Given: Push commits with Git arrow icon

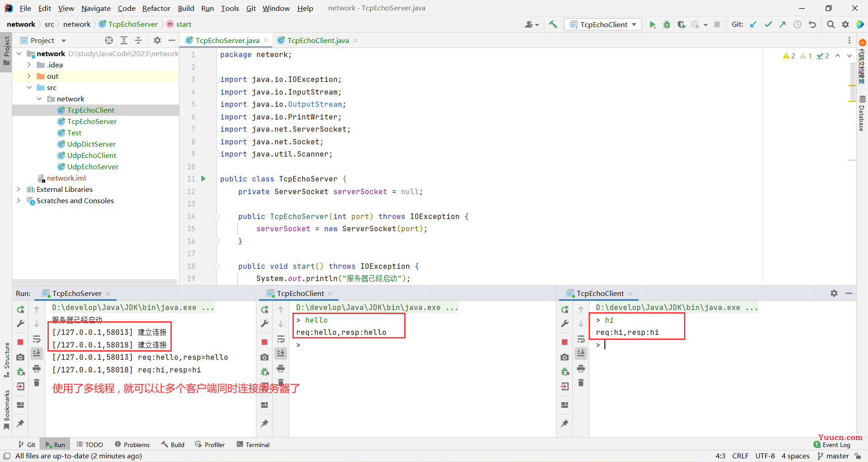Looking at the screenshot, I should (783, 24).
